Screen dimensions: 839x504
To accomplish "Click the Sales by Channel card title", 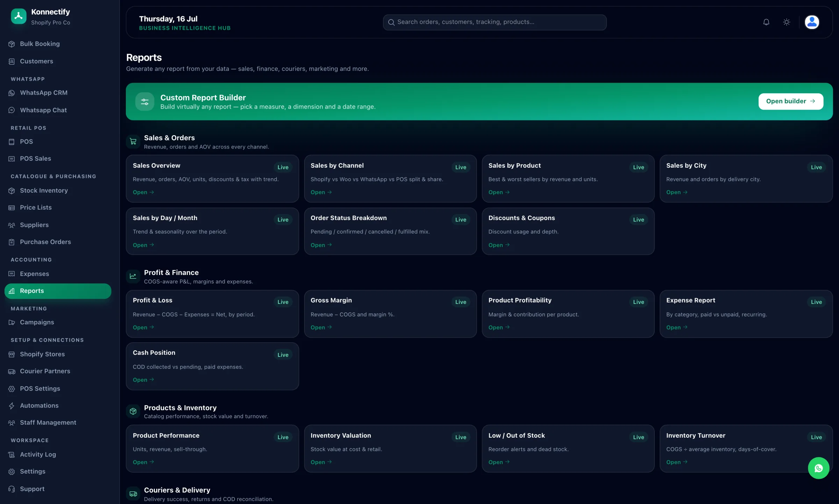I will [x=337, y=166].
